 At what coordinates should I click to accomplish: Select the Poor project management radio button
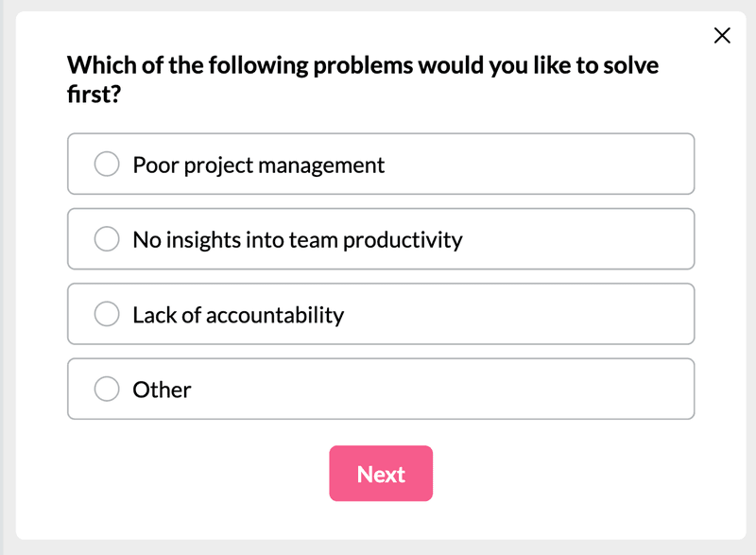(106, 164)
